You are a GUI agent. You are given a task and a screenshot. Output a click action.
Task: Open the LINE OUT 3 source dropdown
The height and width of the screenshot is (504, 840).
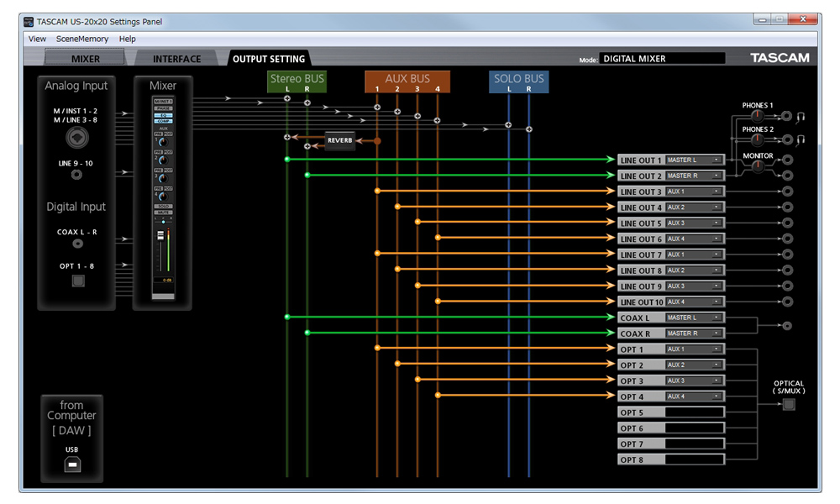pos(695,192)
